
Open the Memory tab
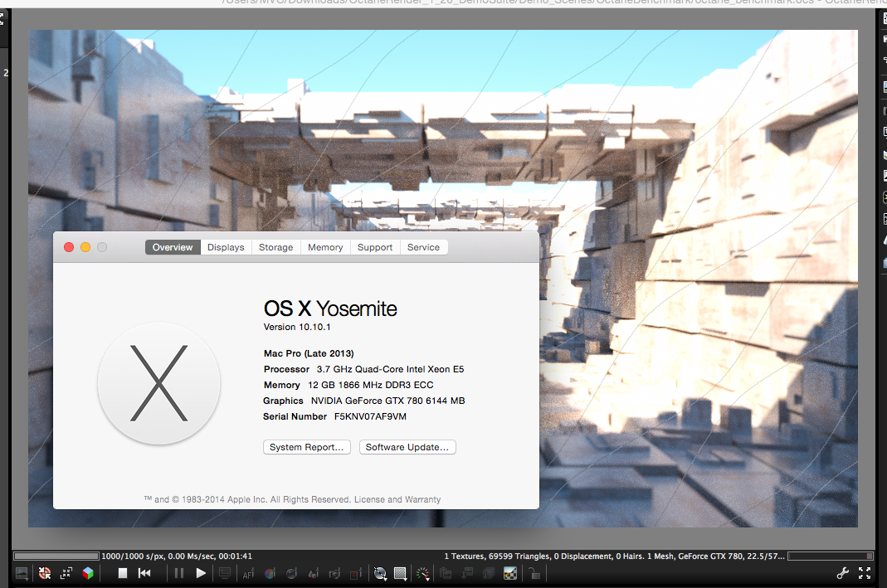tap(325, 247)
